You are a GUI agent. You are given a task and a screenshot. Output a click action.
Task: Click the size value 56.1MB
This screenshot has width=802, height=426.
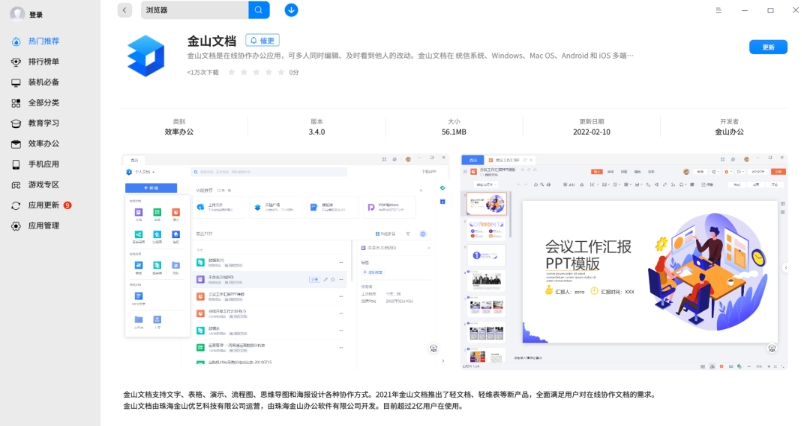click(x=454, y=132)
